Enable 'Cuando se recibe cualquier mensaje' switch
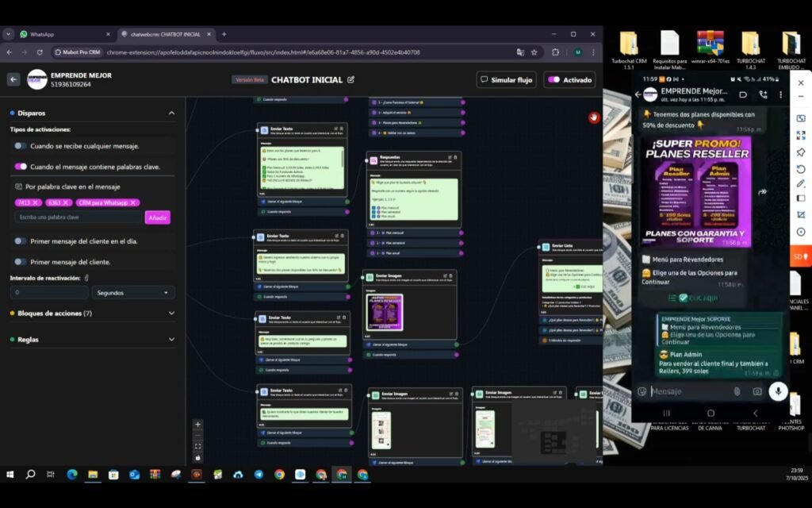 [x=21, y=146]
